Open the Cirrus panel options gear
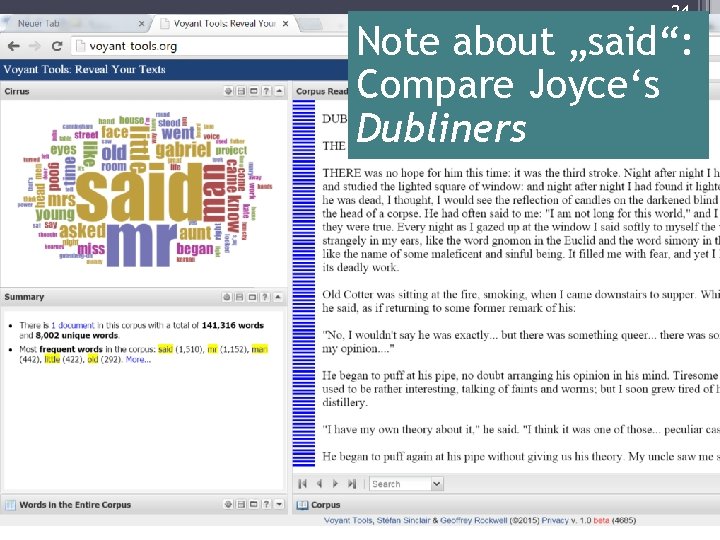This screenshot has width=720, height=540. click(x=228, y=91)
